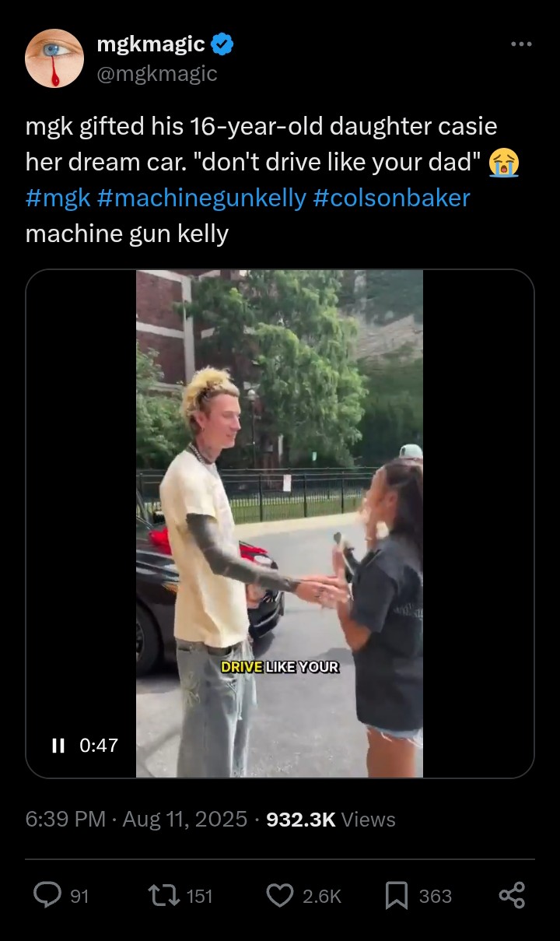560x941 pixels.
Task: Click the repost arrows icon
Action: pyautogui.click(x=163, y=896)
